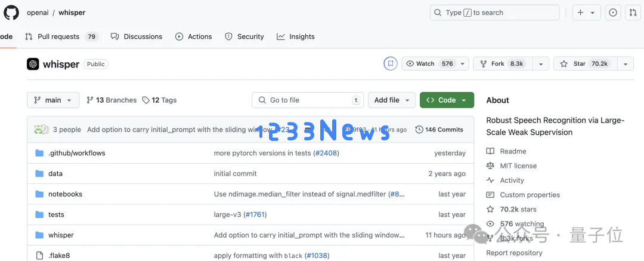
Task: Click the plus create new icon
Action: pos(580,13)
